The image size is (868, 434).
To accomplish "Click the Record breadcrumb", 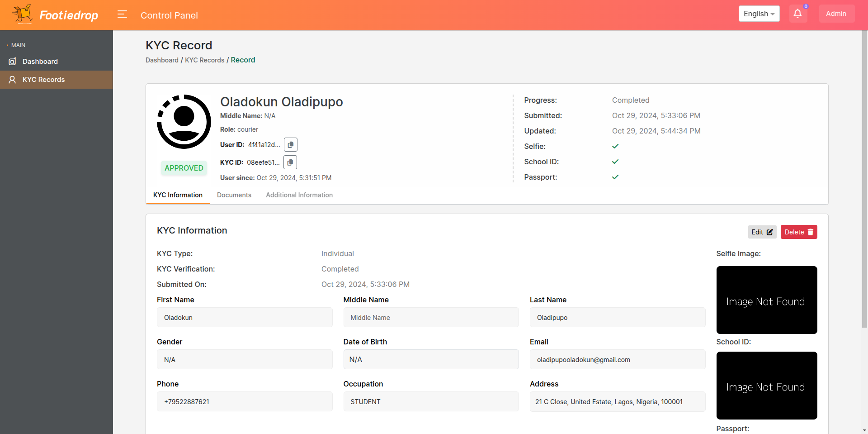I will tap(243, 60).
